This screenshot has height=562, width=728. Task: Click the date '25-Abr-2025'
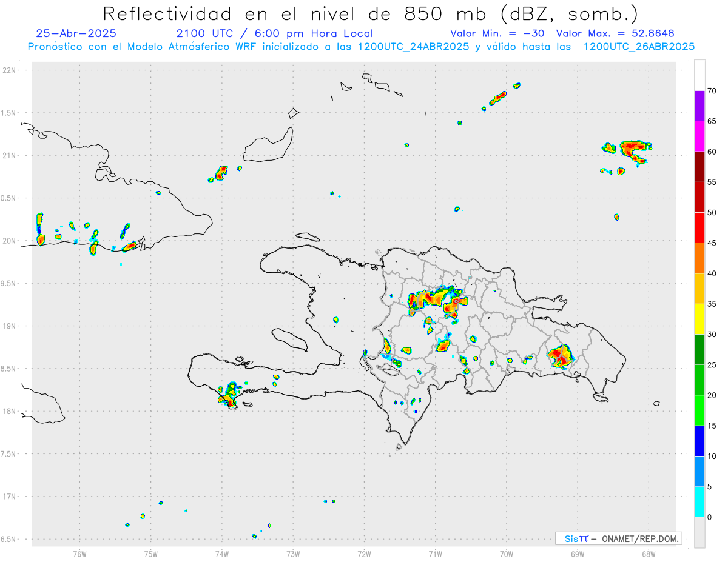(x=76, y=33)
